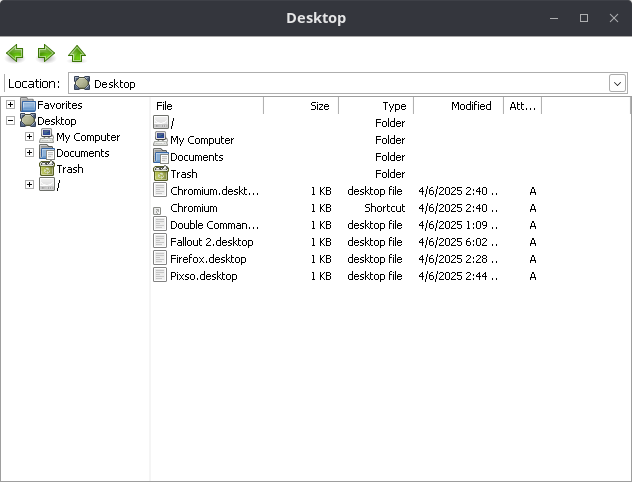Click modified date 4/6/2025 6:02 for Fallout 2

click(458, 242)
